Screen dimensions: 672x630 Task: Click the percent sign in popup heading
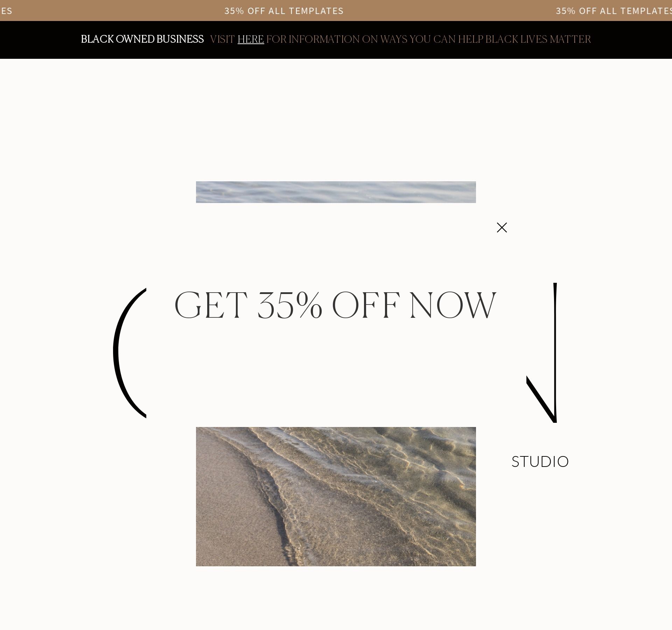[x=309, y=305]
